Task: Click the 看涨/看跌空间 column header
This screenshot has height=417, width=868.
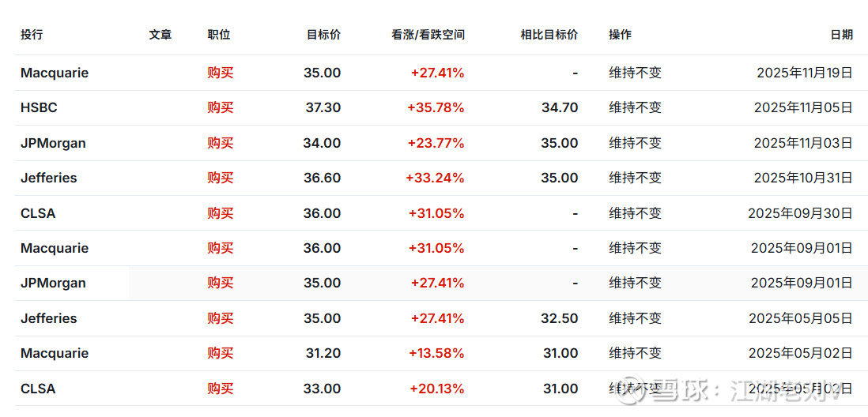Action: point(428,35)
